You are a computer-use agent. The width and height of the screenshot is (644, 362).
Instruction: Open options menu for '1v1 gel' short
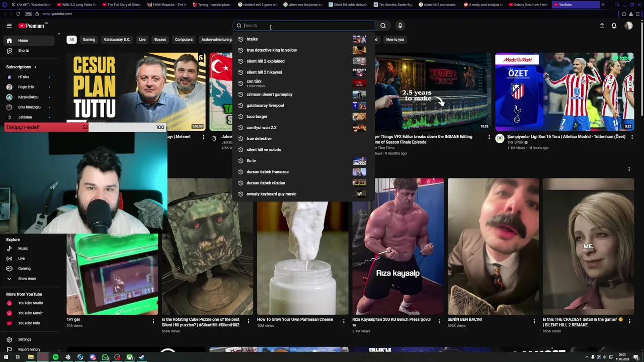click(153, 321)
